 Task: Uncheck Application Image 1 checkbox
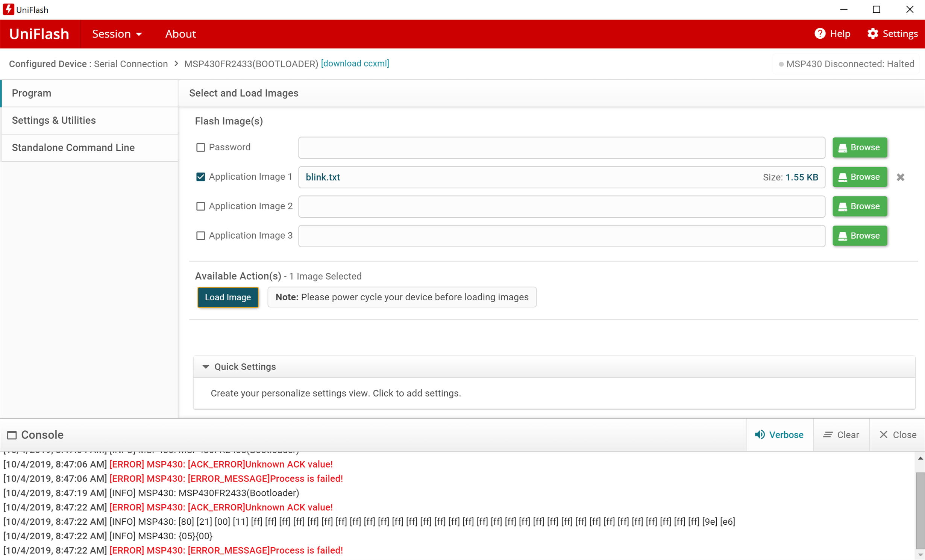tap(200, 177)
